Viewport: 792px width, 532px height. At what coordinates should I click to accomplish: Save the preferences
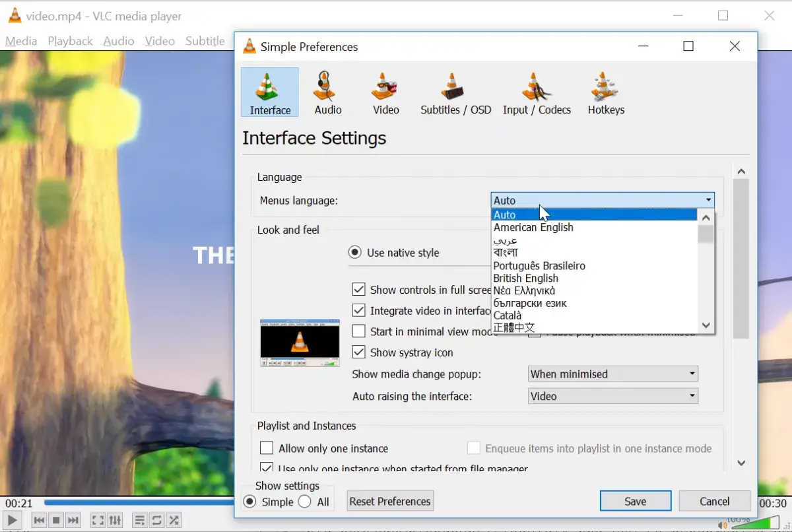pos(636,501)
